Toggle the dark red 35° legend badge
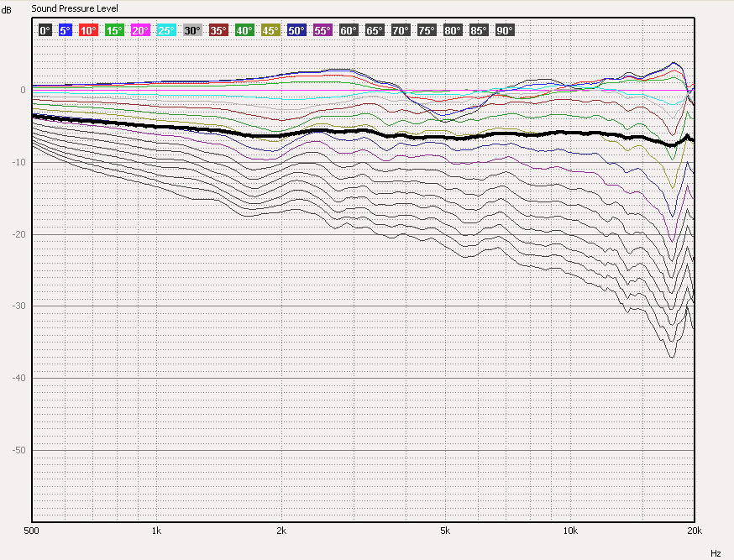Viewport: 734px width, 560px height. [218, 31]
